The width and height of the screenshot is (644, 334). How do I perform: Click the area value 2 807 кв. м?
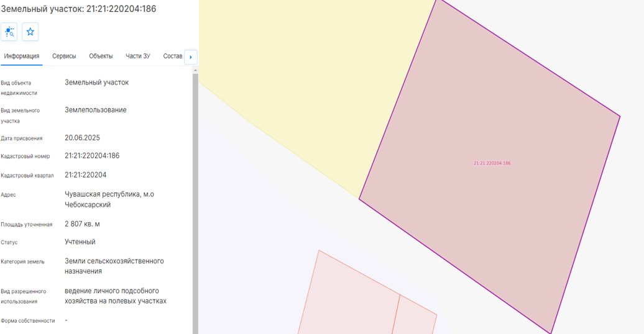[82, 224]
